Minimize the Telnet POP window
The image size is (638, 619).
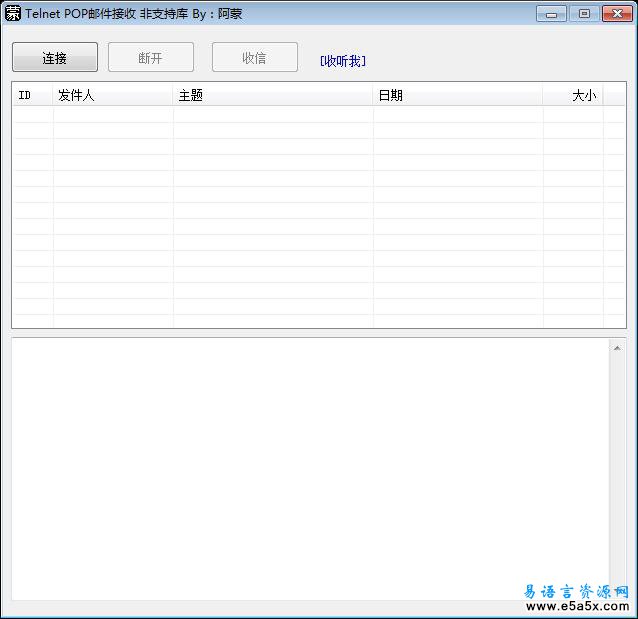click(x=551, y=14)
